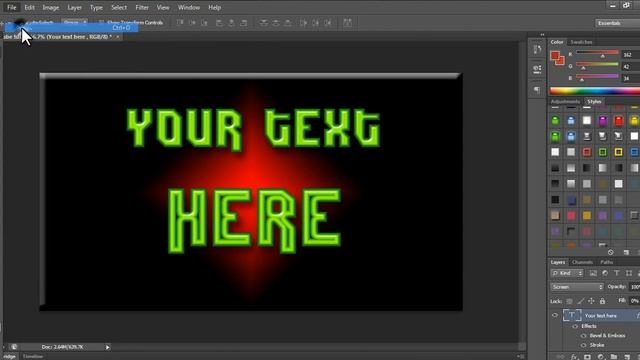Open the Select menu
The image size is (640, 360).
pos(119,7)
